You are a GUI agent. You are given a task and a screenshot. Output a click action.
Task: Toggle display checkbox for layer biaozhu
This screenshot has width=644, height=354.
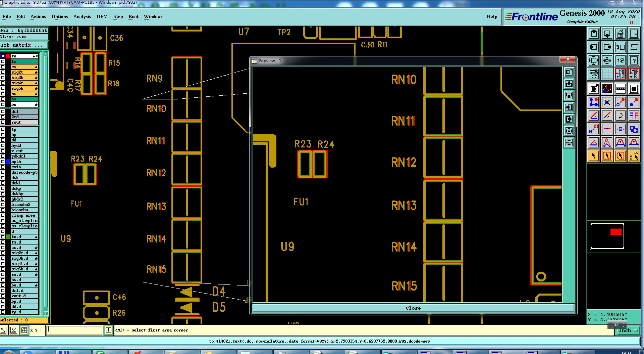coord(3,210)
